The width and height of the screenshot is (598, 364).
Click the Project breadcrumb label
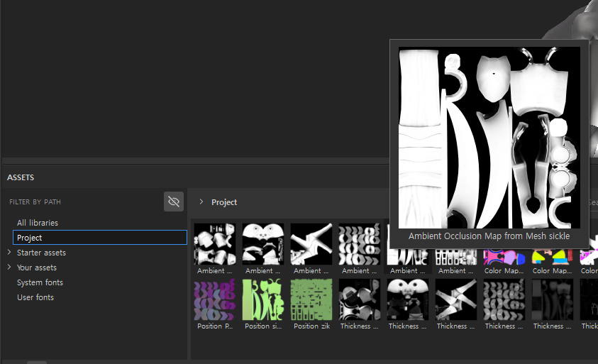[x=224, y=202]
